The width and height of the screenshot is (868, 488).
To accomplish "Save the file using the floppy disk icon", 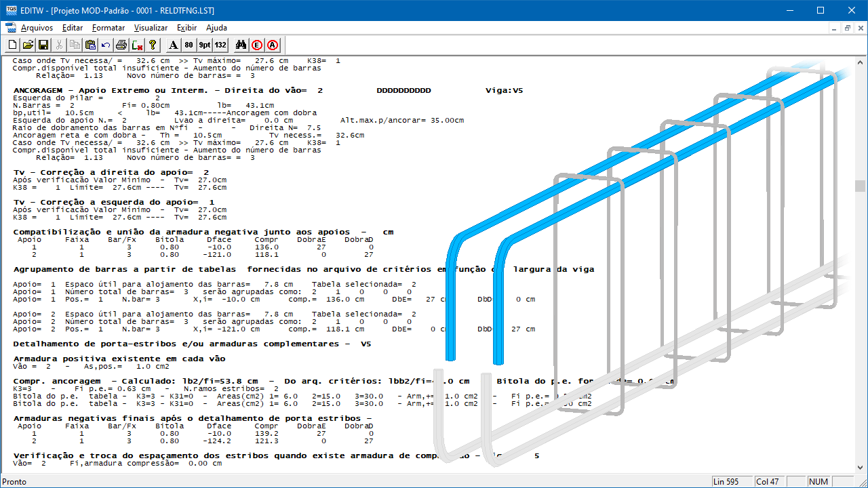I will (x=43, y=45).
